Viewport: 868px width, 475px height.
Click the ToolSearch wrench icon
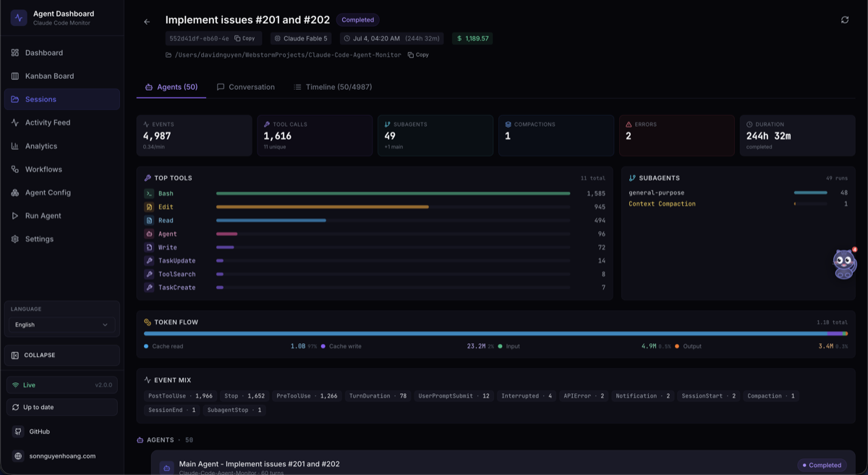149,274
